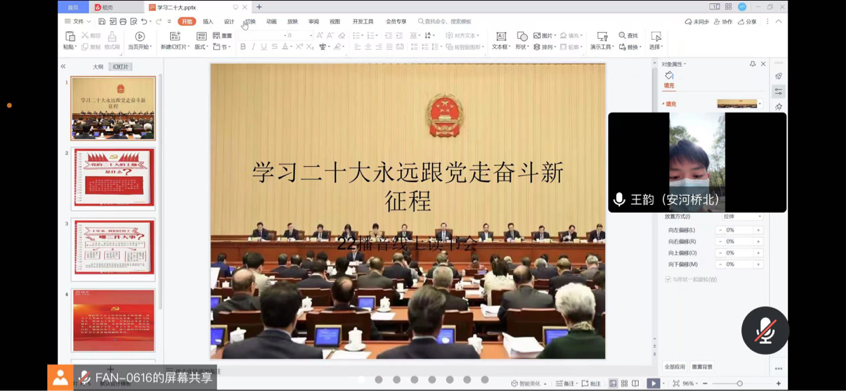Click the 查找 find icon
846x391 pixels.
(x=622, y=35)
